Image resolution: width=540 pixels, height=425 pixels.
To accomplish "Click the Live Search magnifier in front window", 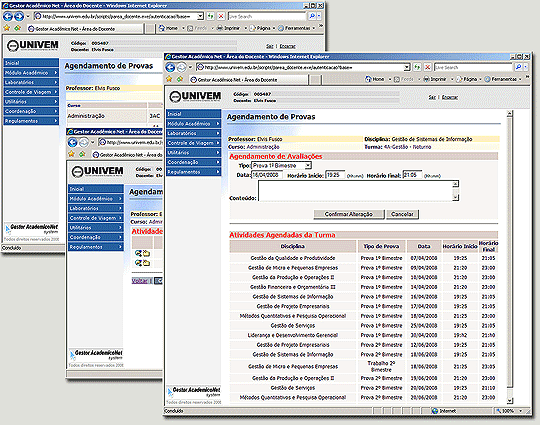I will click(518, 67).
